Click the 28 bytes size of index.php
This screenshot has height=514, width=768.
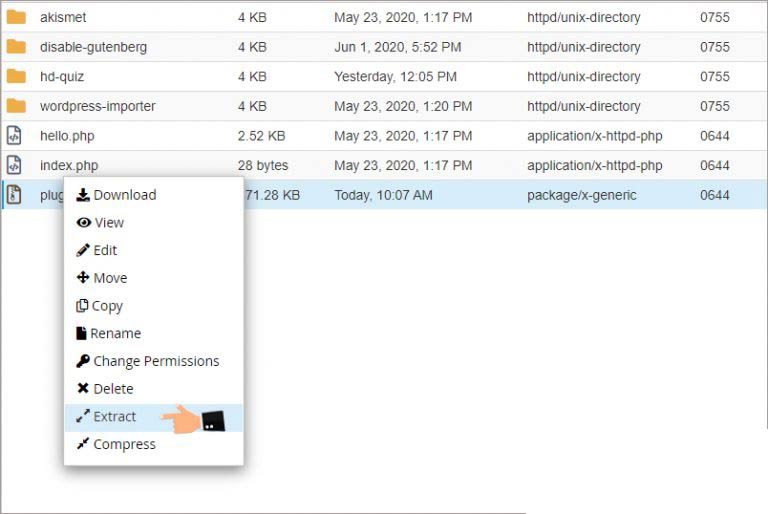263,165
